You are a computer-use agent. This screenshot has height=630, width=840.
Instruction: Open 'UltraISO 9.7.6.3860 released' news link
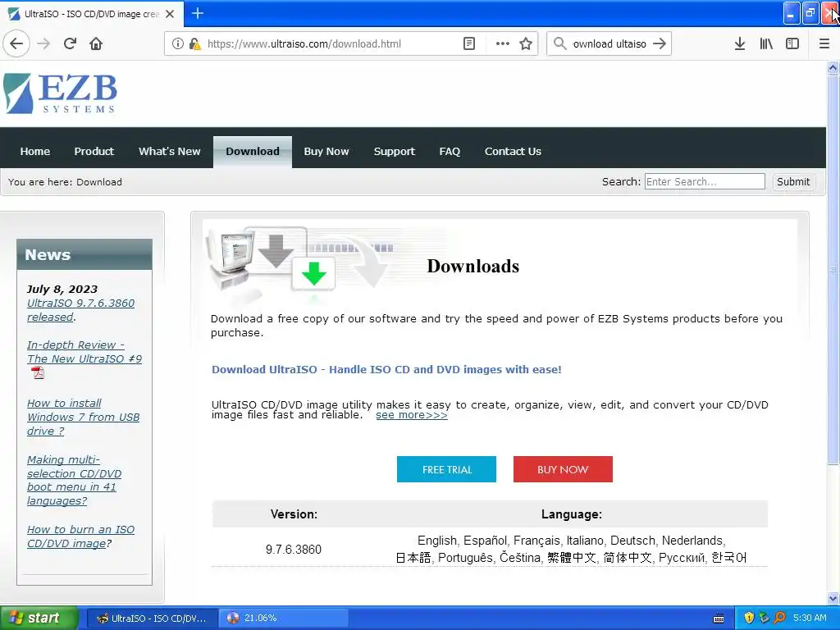(x=80, y=310)
